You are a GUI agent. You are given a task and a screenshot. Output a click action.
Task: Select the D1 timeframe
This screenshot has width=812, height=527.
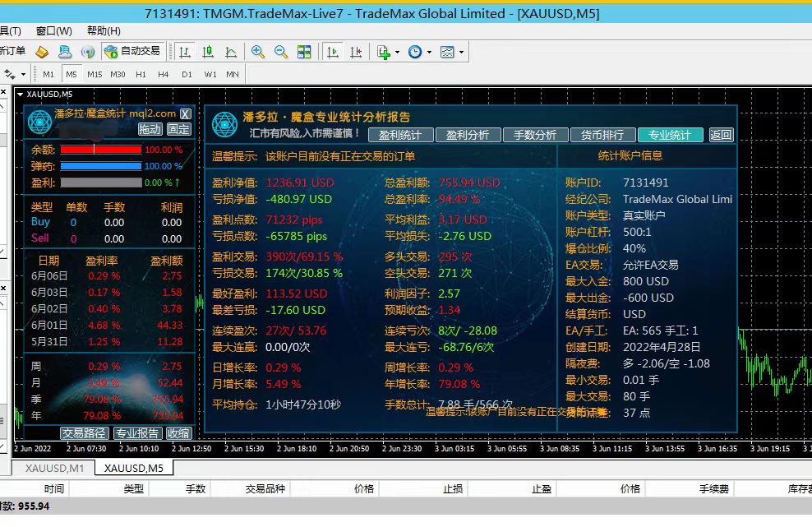(x=187, y=74)
